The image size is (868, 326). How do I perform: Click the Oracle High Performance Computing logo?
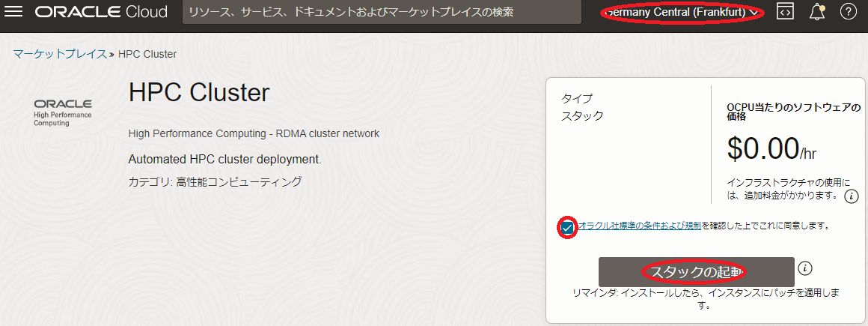tap(63, 112)
